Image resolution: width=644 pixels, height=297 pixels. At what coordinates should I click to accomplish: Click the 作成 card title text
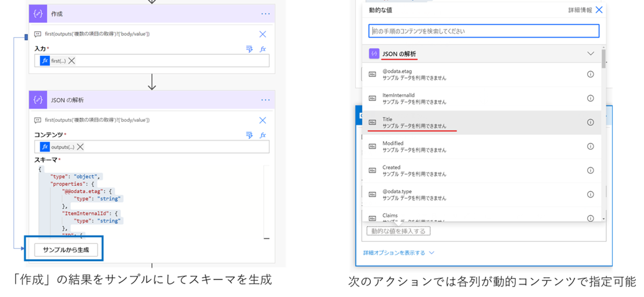(57, 14)
